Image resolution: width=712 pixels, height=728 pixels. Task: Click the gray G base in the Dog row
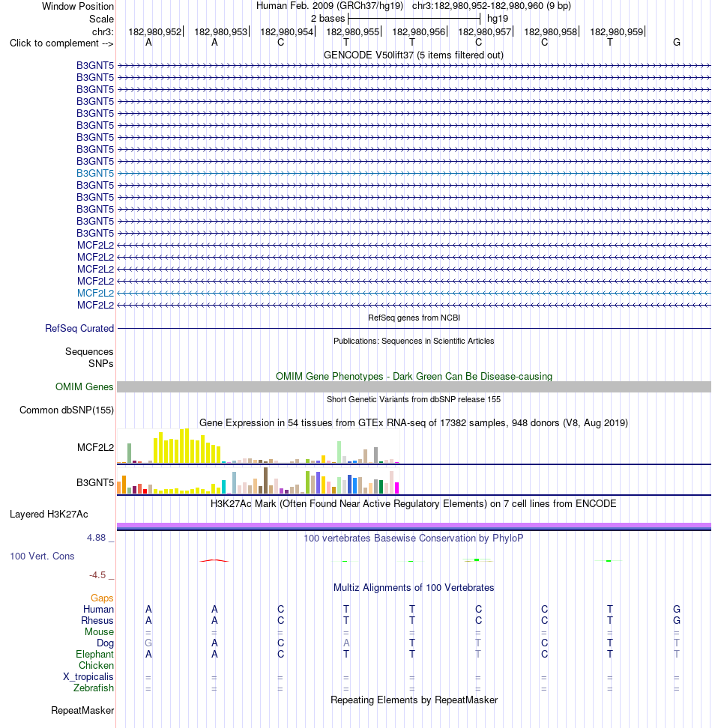(148, 643)
